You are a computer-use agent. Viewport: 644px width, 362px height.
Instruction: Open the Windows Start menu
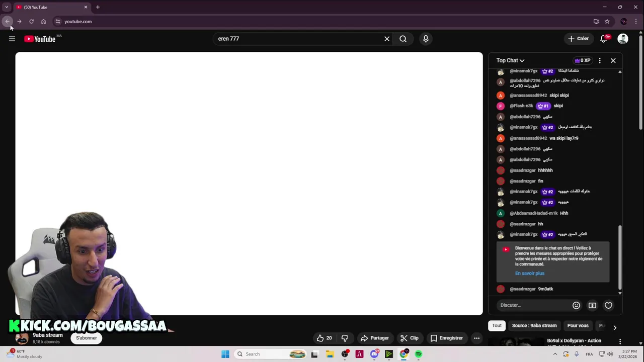click(x=225, y=354)
